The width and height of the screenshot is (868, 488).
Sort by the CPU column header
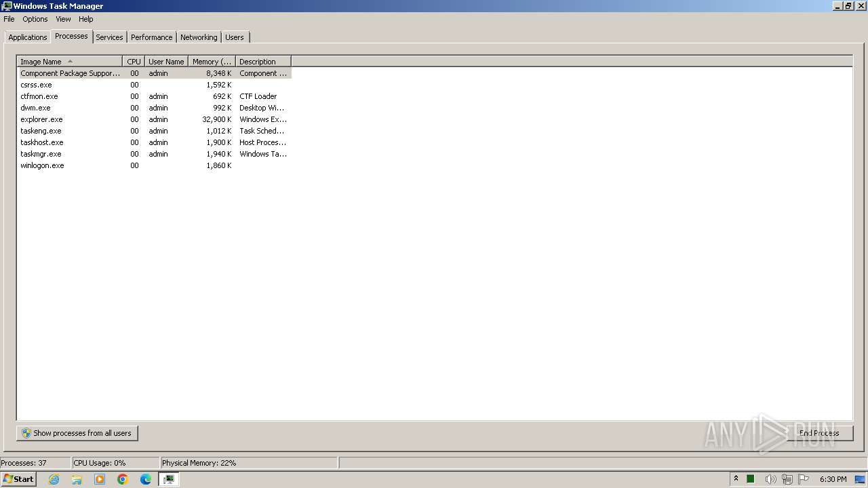tap(134, 61)
